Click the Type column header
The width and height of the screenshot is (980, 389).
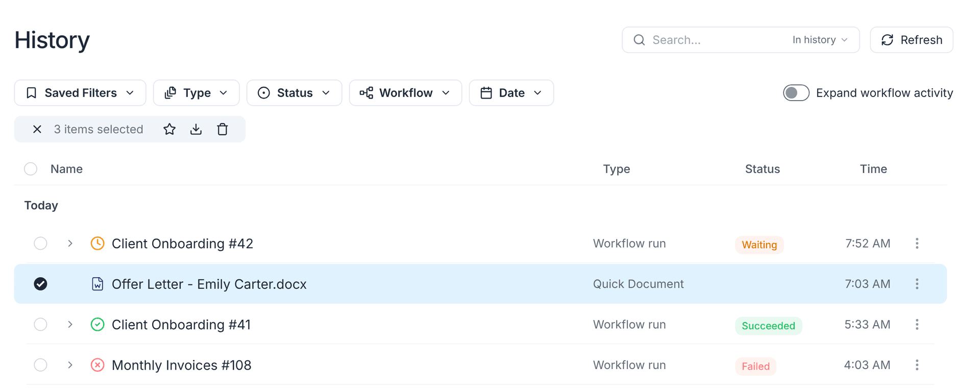tap(617, 169)
